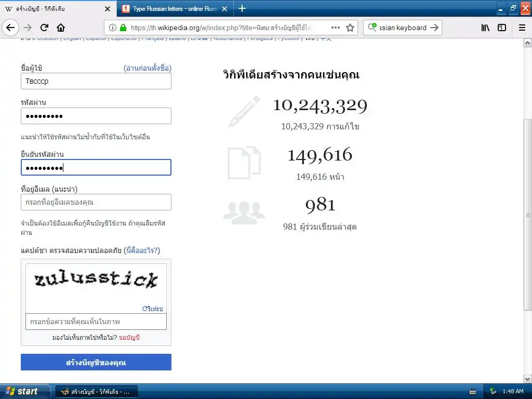Click the keyboard icon in system tray
The width and height of the screenshot is (532, 399).
pyautogui.click(x=473, y=392)
